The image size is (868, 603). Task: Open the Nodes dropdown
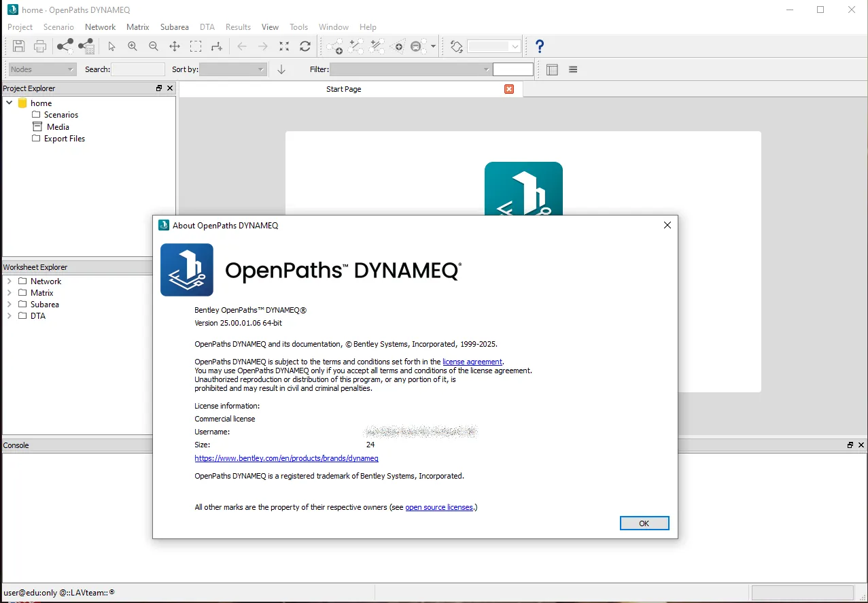coord(42,69)
